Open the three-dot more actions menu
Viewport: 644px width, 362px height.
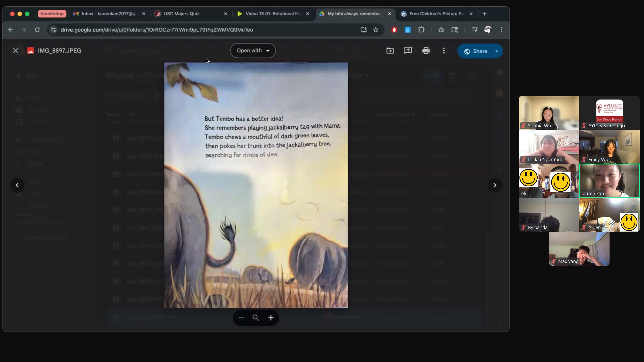tap(444, 51)
